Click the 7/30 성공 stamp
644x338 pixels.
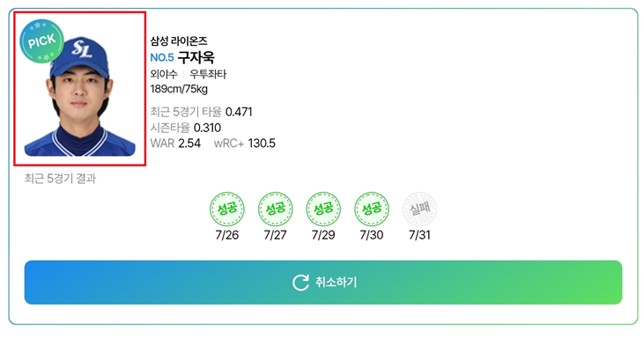[371, 209]
